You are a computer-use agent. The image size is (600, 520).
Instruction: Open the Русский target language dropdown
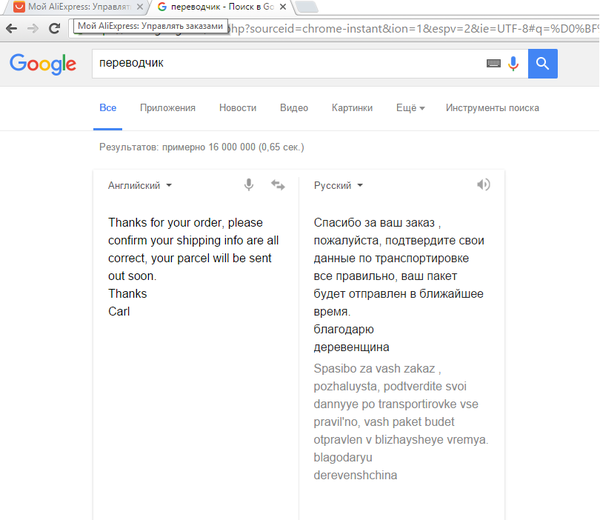(x=338, y=185)
